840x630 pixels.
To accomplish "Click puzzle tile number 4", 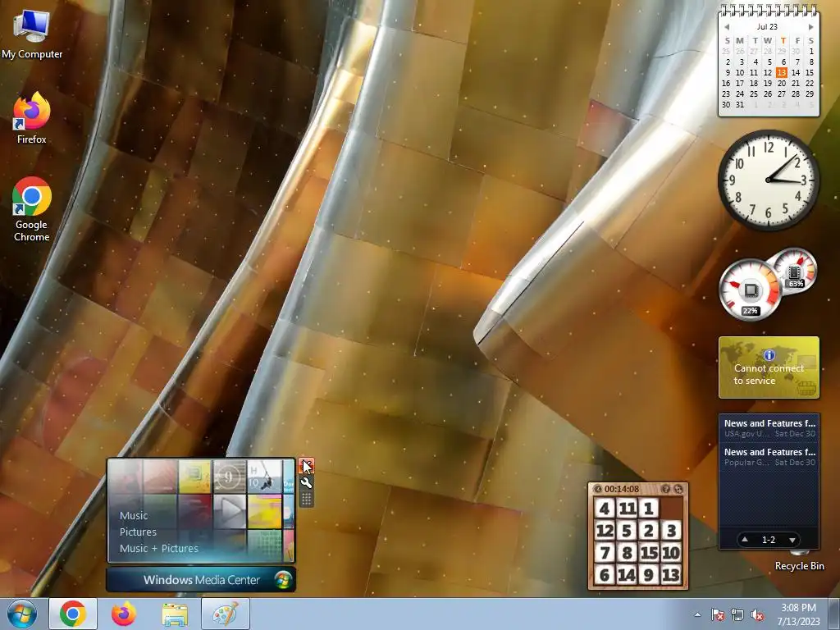I will tap(605, 508).
